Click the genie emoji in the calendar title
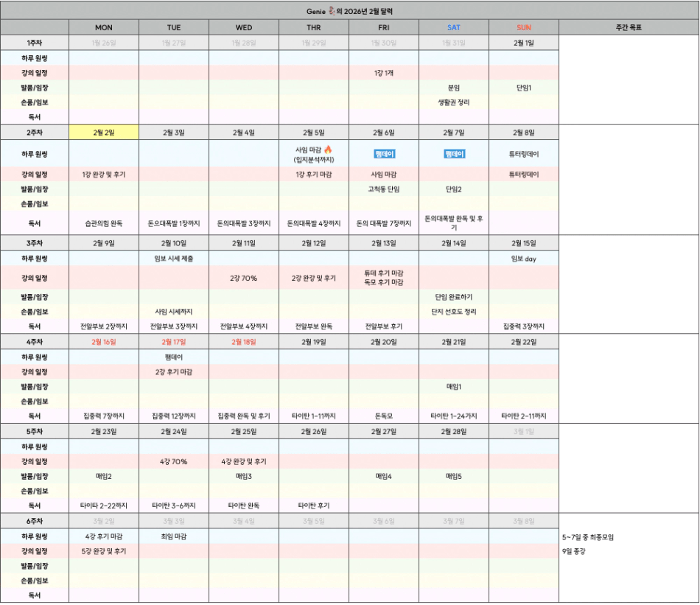Viewport: 700px width, 605px height. [332, 11]
